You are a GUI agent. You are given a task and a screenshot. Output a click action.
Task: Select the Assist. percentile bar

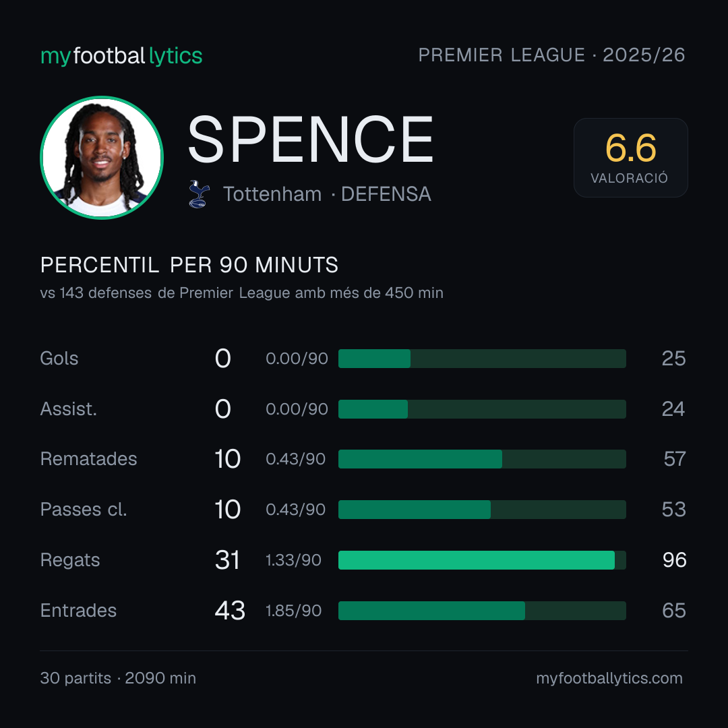482,409
